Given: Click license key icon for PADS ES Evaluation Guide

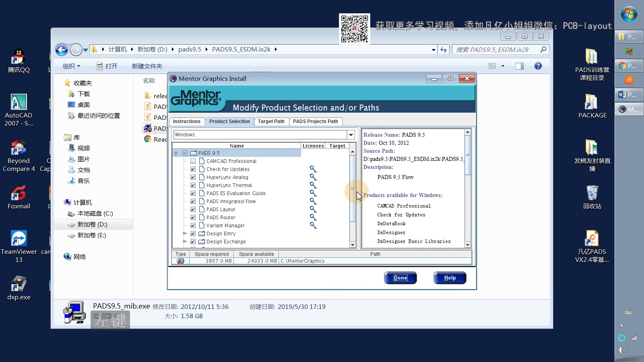Looking at the screenshot, I should (313, 193).
